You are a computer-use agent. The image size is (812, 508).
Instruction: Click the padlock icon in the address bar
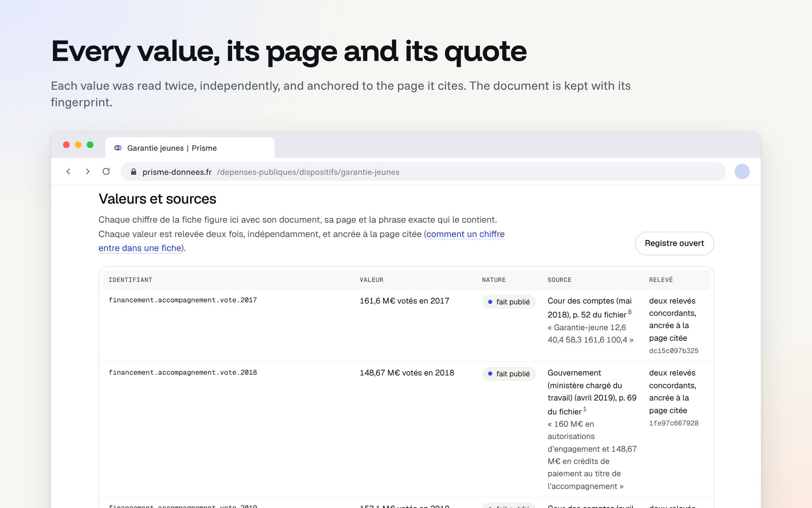(x=134, y=172)
